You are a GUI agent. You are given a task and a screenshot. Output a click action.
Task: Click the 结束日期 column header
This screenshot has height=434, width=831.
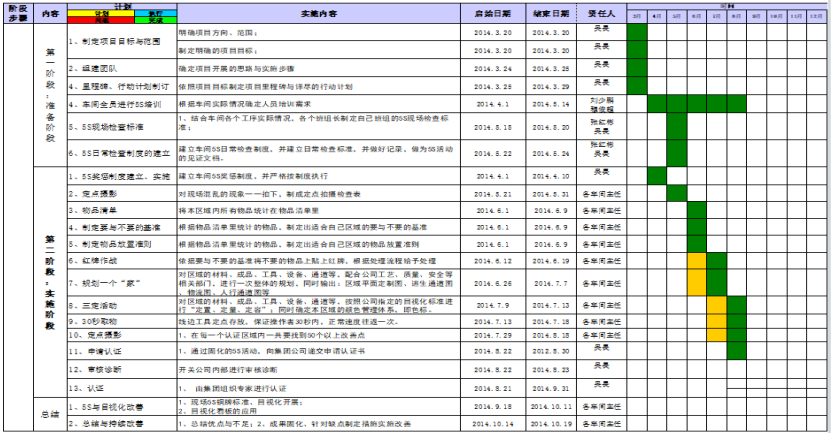point(551,13)
